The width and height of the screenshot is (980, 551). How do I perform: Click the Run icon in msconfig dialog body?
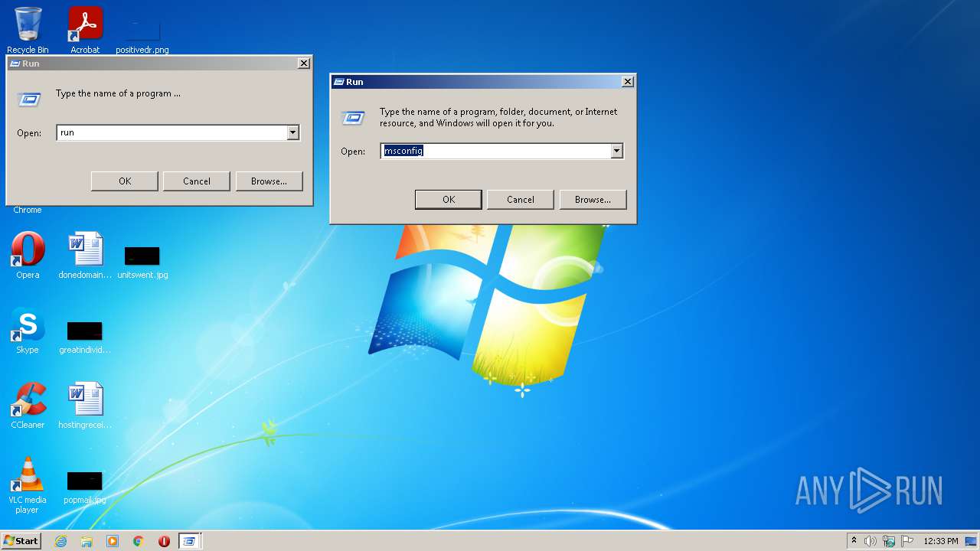click(x=353, y=117)
